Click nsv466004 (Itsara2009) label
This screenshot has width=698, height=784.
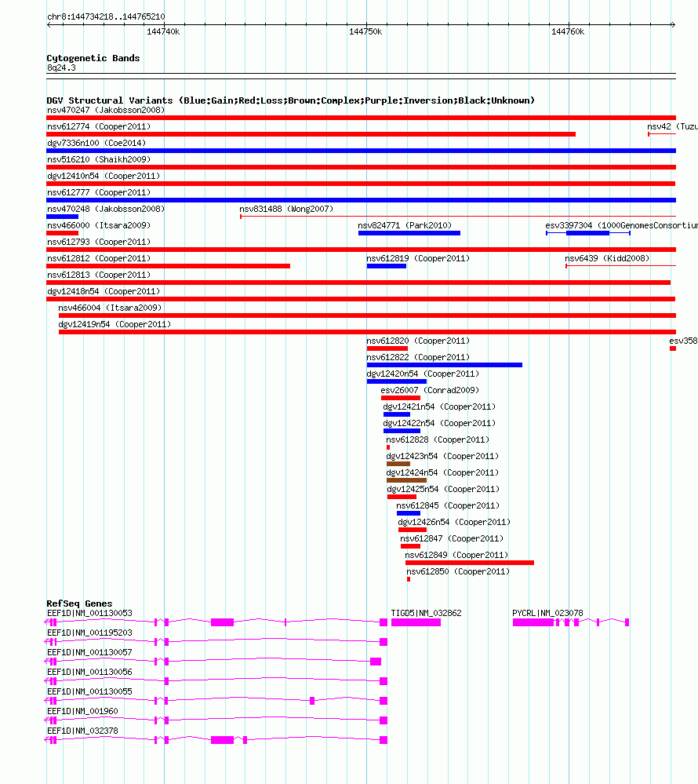pyautogui.click(x=110, y=308)
